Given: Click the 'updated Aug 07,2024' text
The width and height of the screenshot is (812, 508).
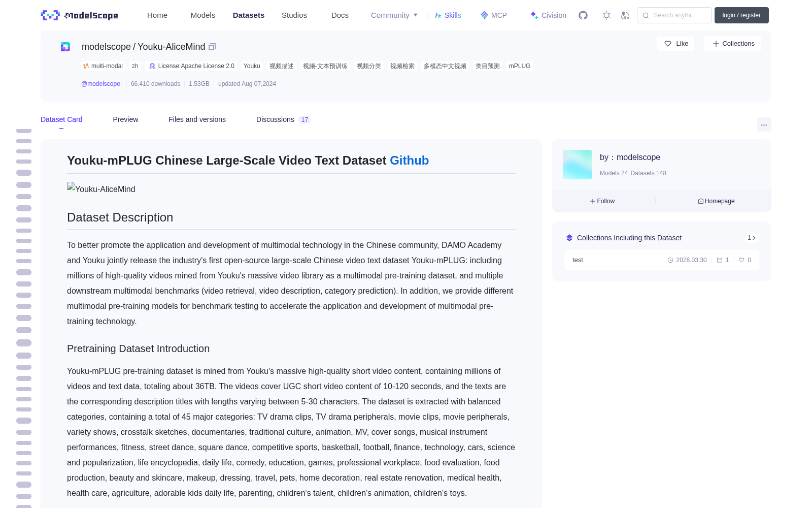Looking at the screenshot, I should (247, 84).
